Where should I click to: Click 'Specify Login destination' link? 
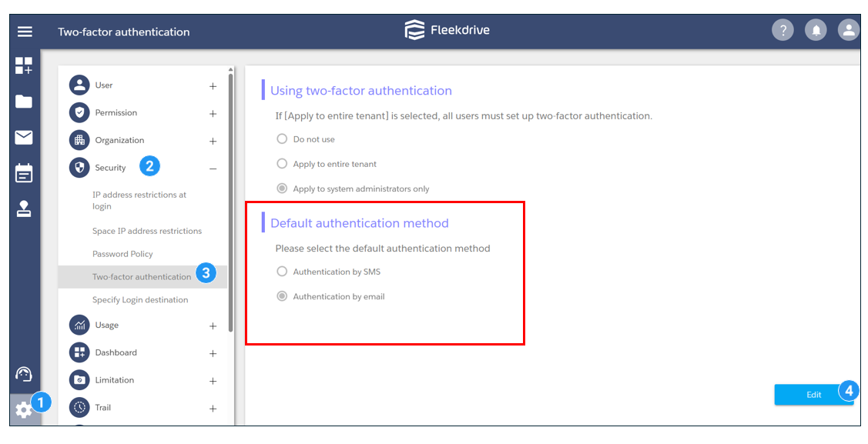(140, 300)
